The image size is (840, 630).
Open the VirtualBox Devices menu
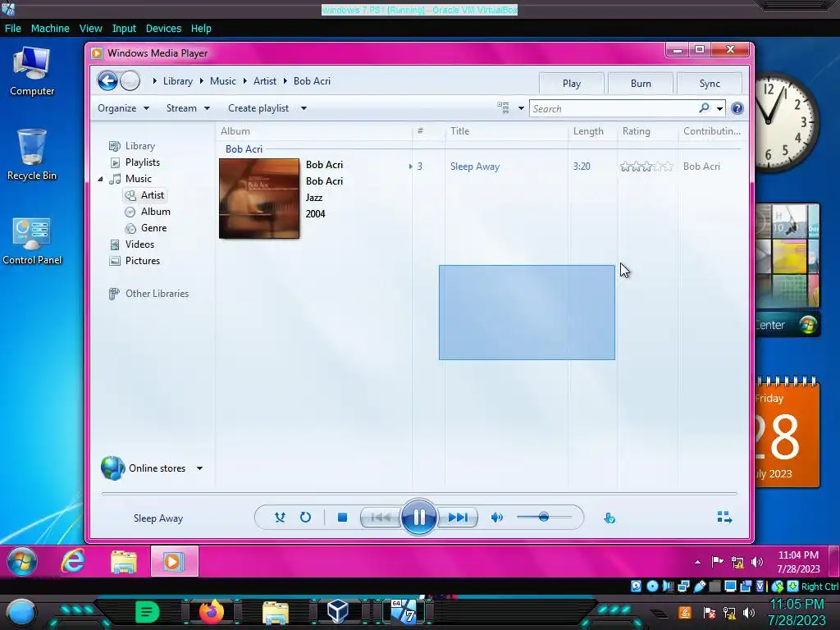coord(163,29)
